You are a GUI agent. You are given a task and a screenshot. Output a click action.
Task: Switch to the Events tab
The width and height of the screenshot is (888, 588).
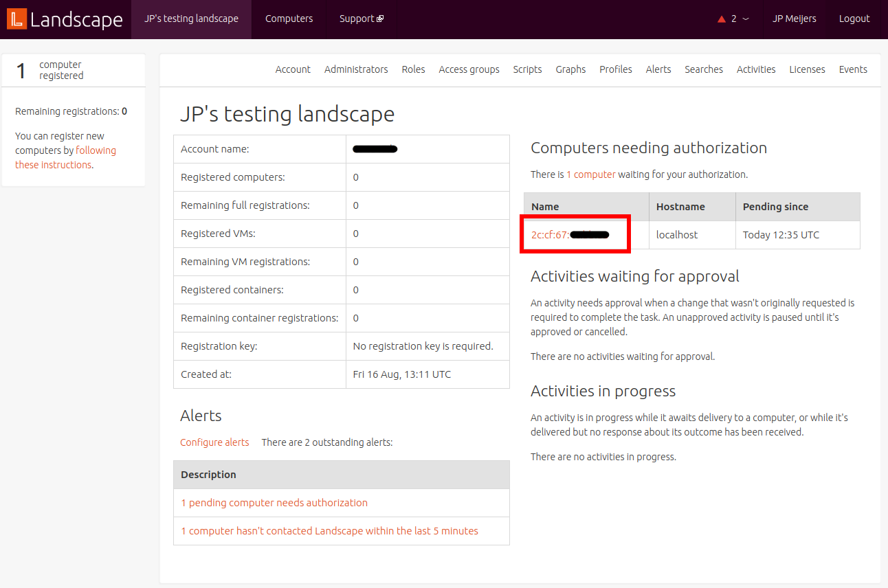(x=852, y=69)
